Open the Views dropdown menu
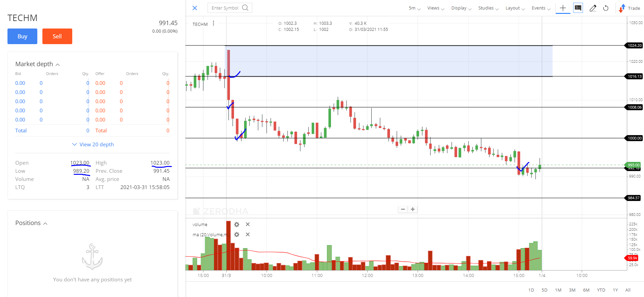Viewport: 644px width, 297px height. click(x=436, y=8)
